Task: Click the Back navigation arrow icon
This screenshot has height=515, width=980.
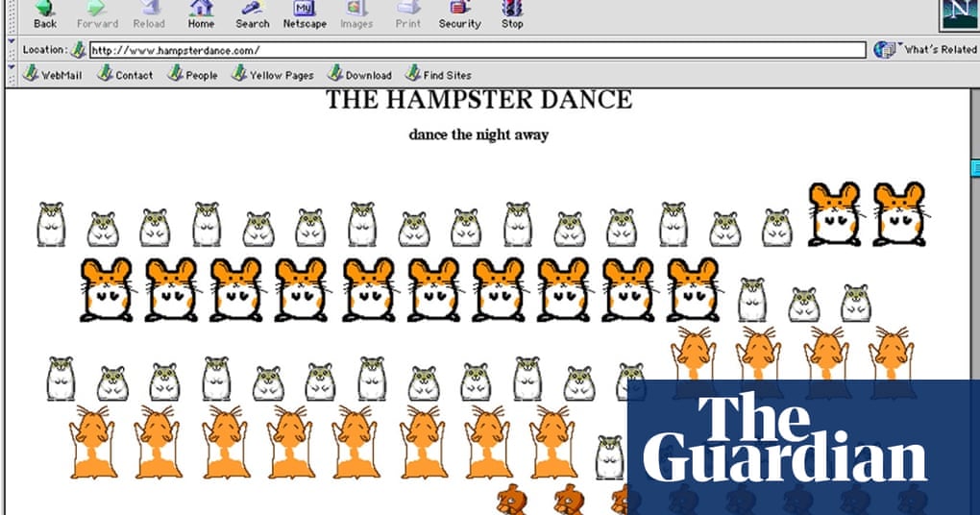Action: point(45,8)
